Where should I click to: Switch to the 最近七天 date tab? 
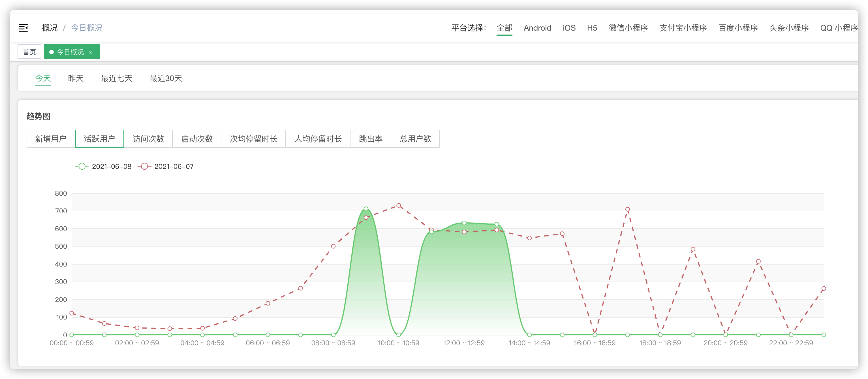coord(116,78)
